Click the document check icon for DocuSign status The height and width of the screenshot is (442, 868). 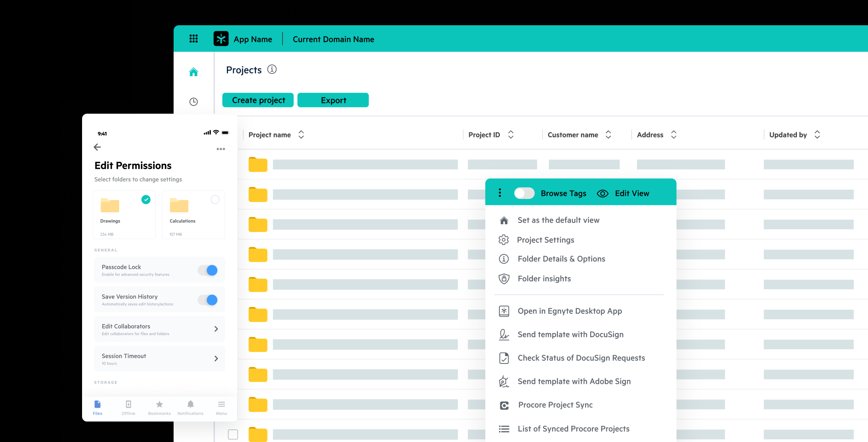504,358
